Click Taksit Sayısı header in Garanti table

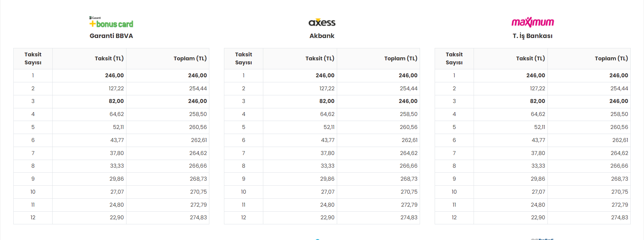(33, 58)
